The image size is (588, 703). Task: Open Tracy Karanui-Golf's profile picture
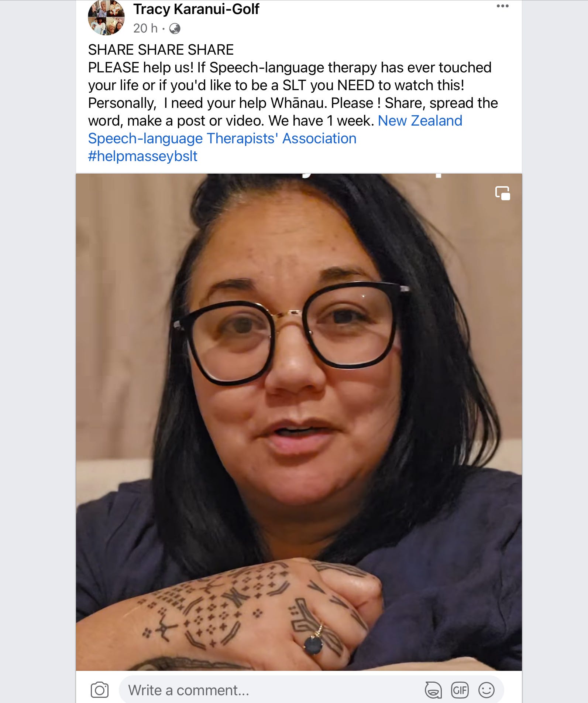pyautogui.click(x=106, y=17)
